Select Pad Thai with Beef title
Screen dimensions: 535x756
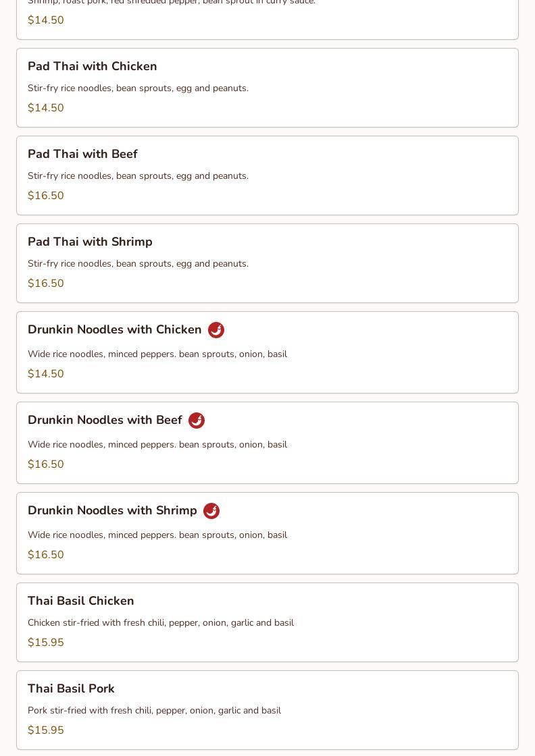pos(82,154)
